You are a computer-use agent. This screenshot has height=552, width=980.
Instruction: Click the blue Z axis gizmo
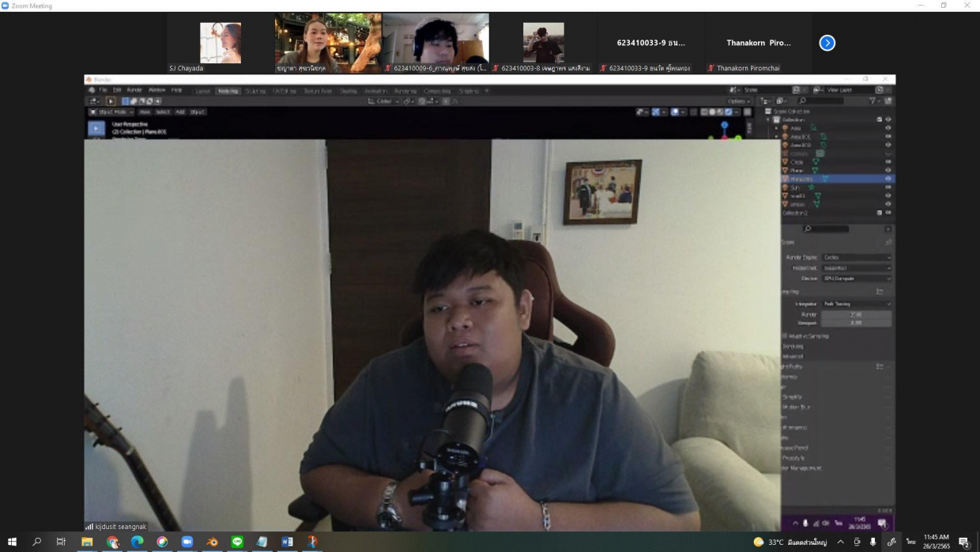pyautogui.click(x=724, y=125)
